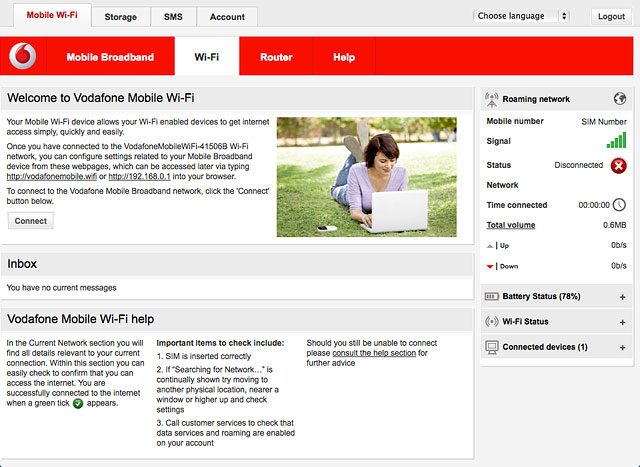Click the Welcome to Vodafone Mobile Wi-Fi heading
Viewport: 640px width, 467px height.
pos(100,98)
